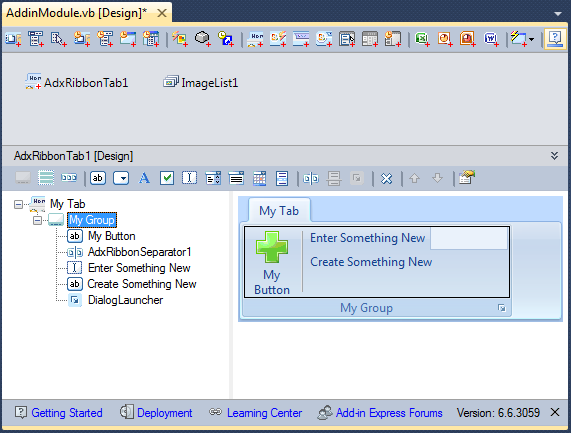The height and width of the screenshot is (433, 571).
Task: Delete the selected ribbon item
Action: [386, 178]
